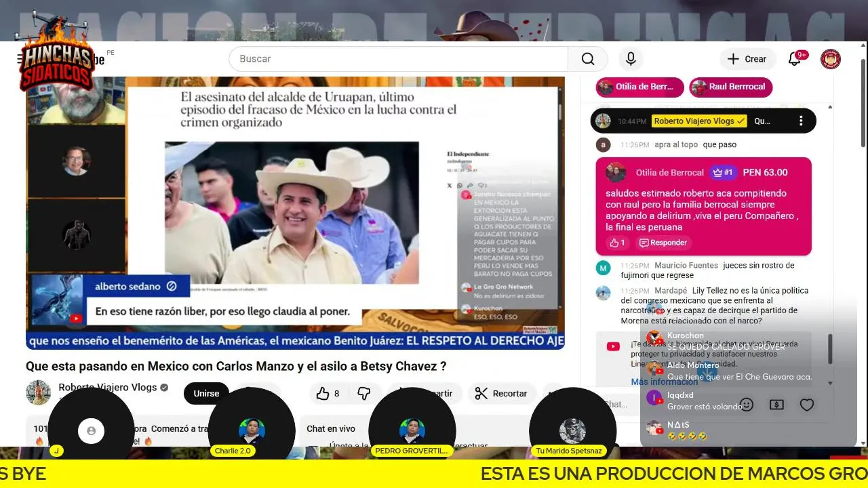Viewport: 868px width, 488px height.
Task: Click the verified checkmark badge
Action: pyautogui.click(x=163, y=388)
